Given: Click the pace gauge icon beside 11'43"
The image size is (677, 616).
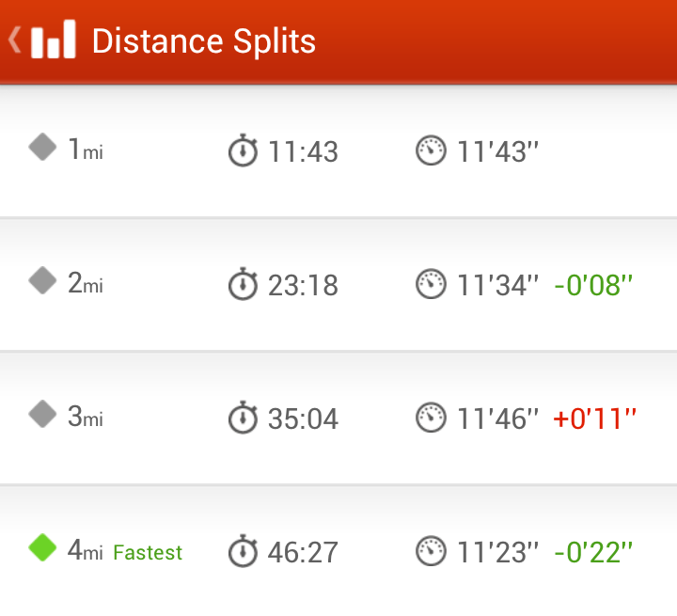Looking at the screenshot, I should pyautogui.click(x=431, y=150).
